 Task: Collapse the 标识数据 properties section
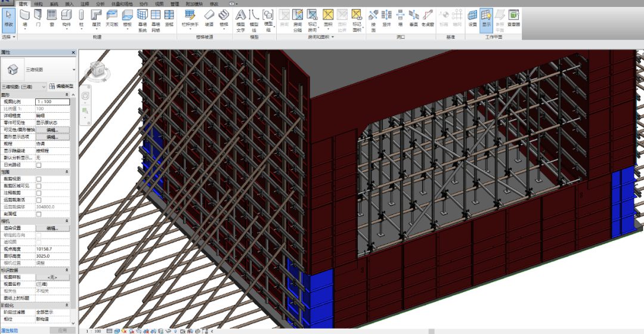pos(67,270)
